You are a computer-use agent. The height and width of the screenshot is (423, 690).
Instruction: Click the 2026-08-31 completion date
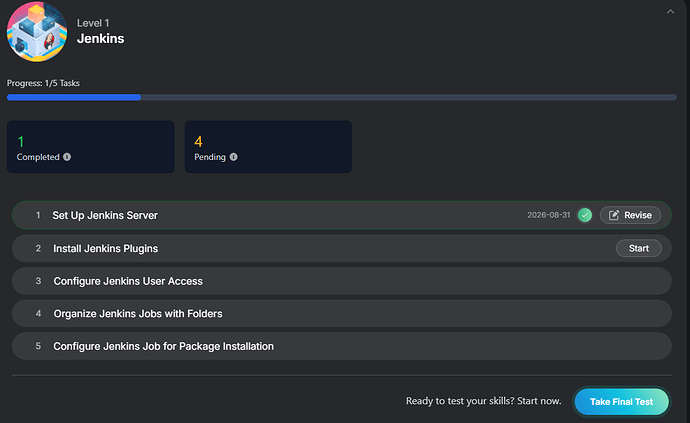tap(549, 215)
